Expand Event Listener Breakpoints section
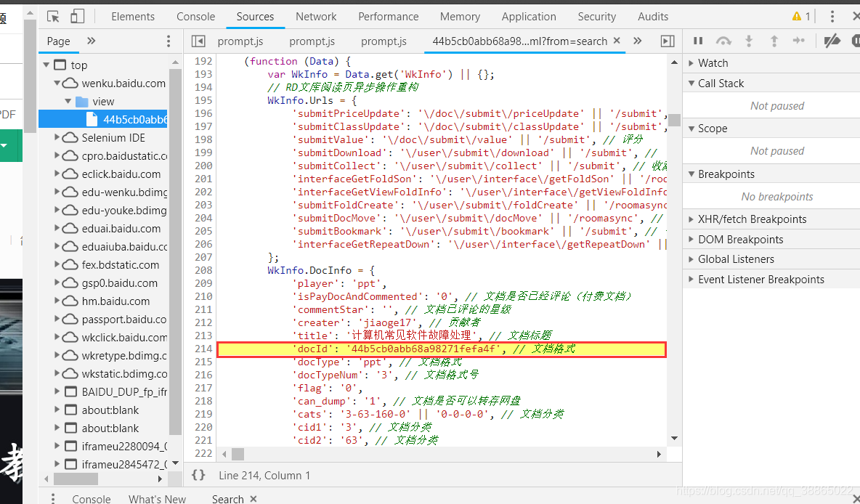The width and height of the screenshot is (860, 504). [x=691, y=279]
